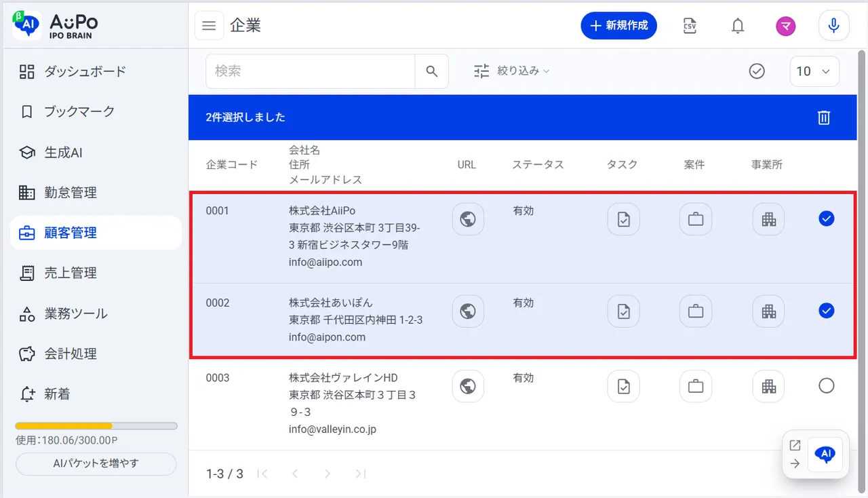
Task: Open 勤怠管理 in sidebar
Action: click(96, 193)
